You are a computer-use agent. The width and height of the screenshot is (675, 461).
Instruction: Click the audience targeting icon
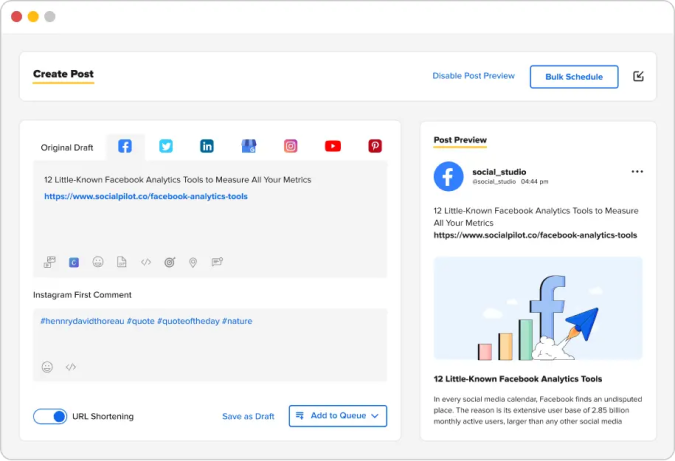click(x=170, y=262)
